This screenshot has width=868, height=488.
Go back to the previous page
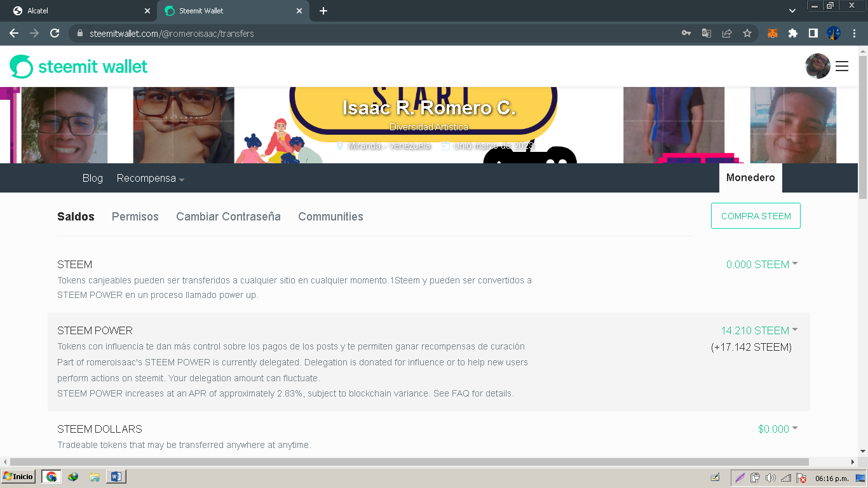tap(14, 33)
